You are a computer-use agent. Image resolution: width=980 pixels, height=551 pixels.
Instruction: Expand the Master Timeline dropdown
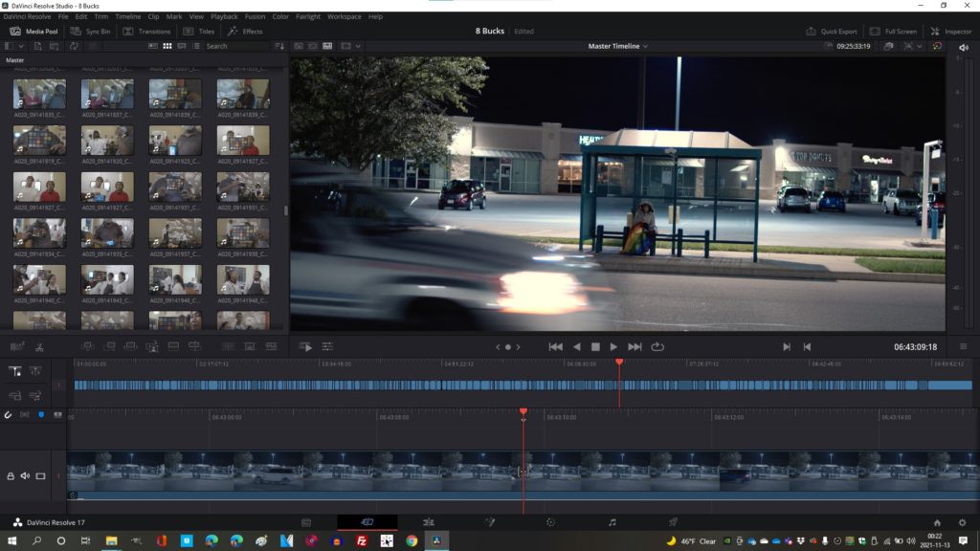pyautogui.click(x=617, y=46)
